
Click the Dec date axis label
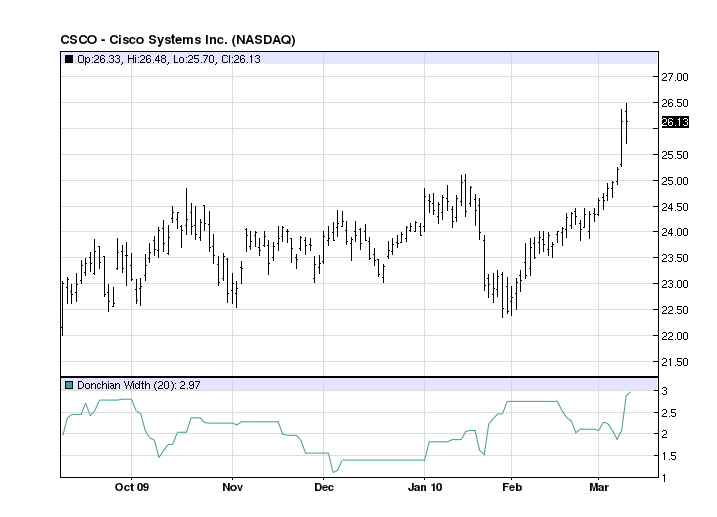click(x=324, y=487)
